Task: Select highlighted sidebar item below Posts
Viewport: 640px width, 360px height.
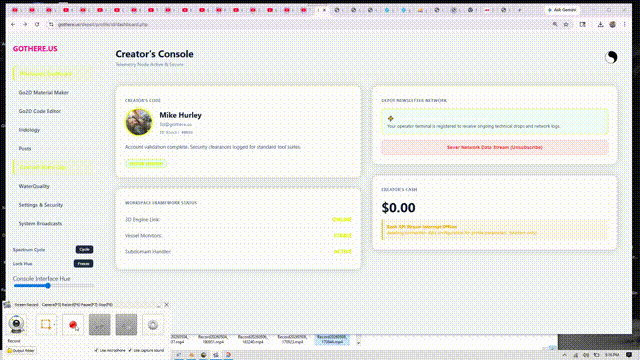Action: [52, 167]
